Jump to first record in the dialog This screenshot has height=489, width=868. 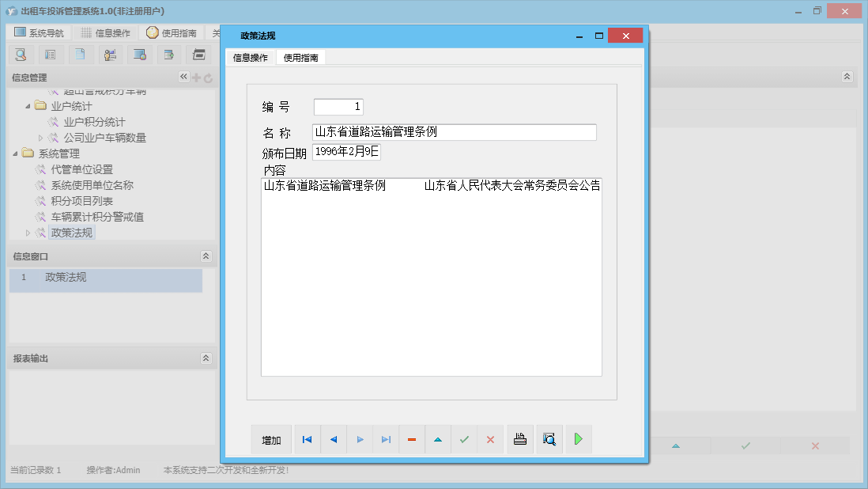pos(307,439)
